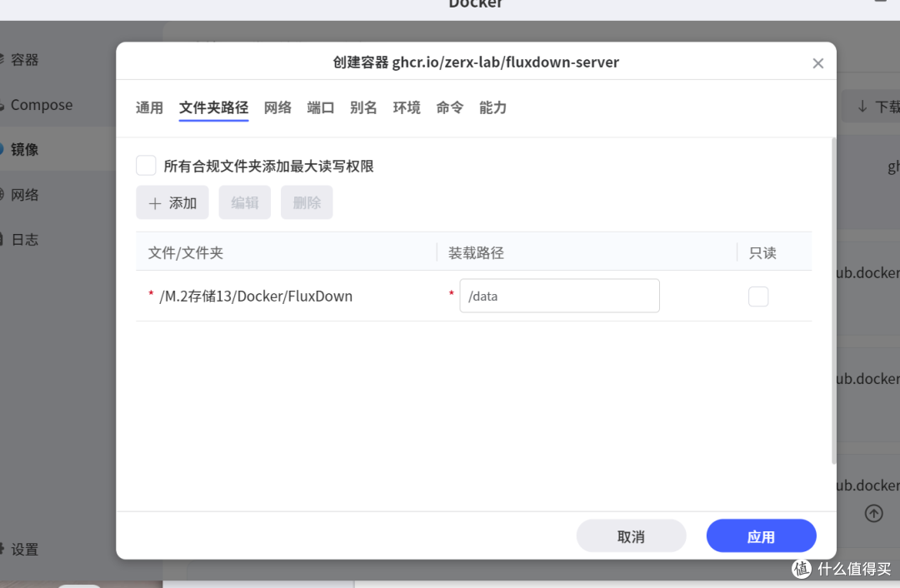Click the 应用 button

[x=761, y=536]
